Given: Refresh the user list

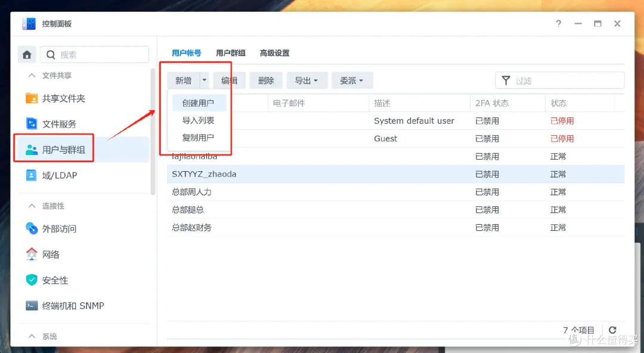Looking at the screenshot, I should pos(612,330).
